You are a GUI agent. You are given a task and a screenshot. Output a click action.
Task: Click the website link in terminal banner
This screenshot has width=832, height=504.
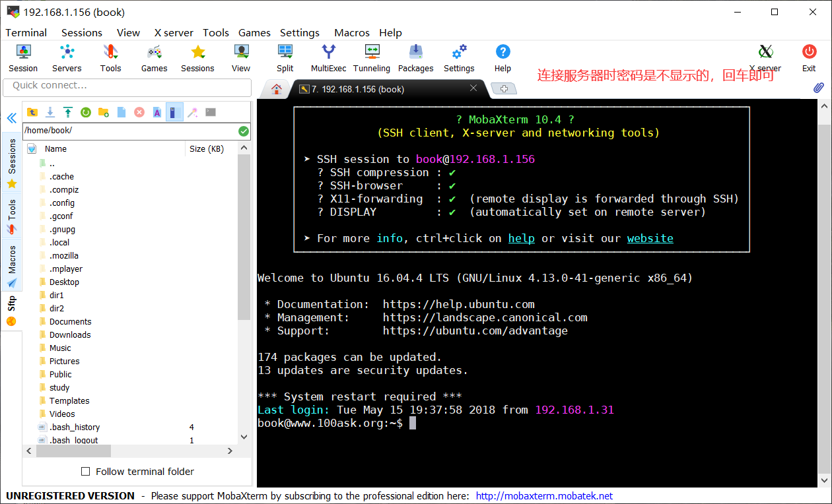(650, 238)
